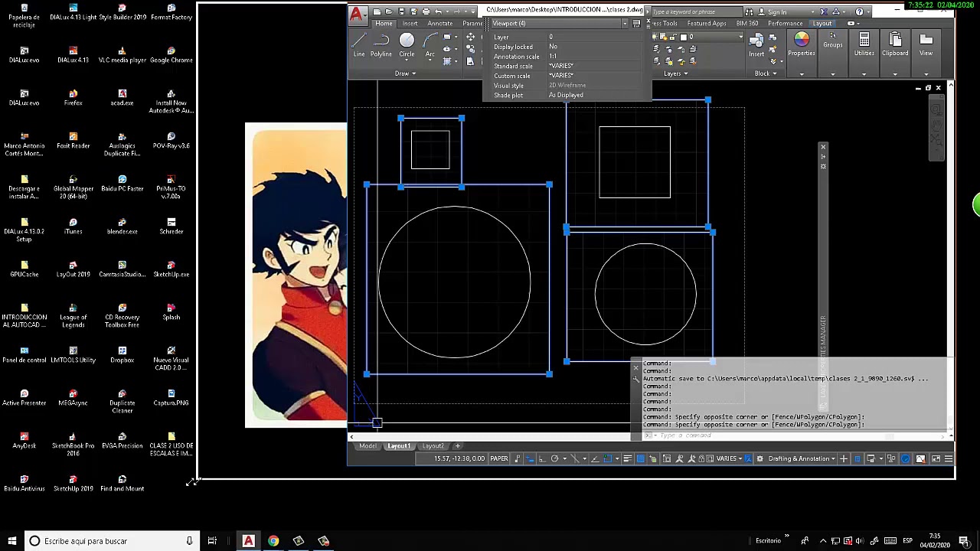The height and width of the screenshot is (551, 980).
Task: Switch to the Featured Apps tab
Action: [x=707, y=24]
